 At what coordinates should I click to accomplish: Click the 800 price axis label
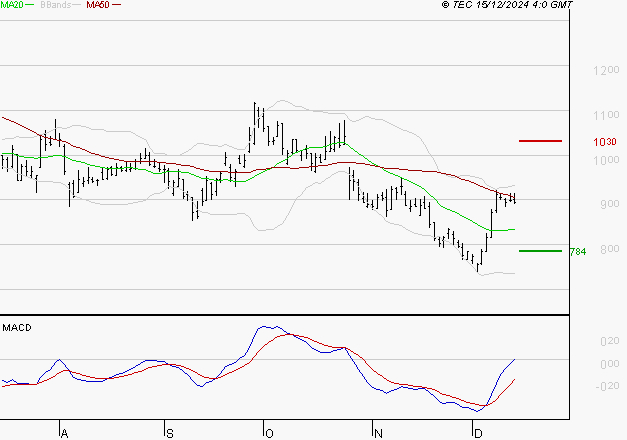[610, 249]
